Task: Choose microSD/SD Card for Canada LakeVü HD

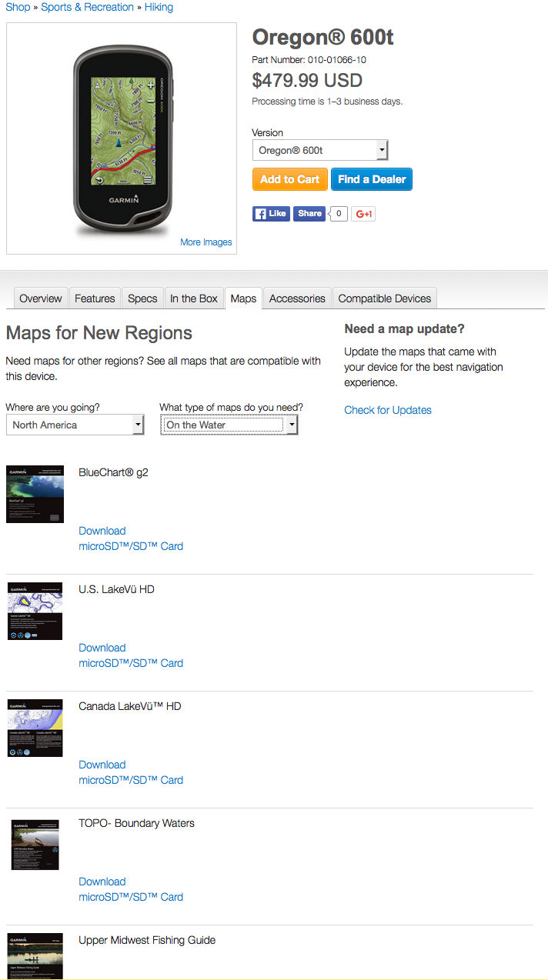Action: 131,780
